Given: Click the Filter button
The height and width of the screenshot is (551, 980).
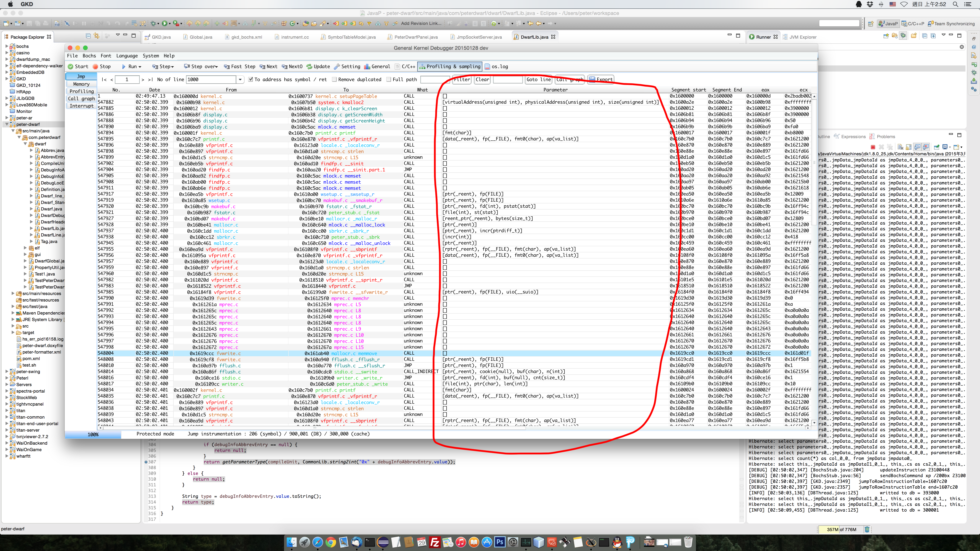Looking at the screenshot, I should tap(462, 79).
